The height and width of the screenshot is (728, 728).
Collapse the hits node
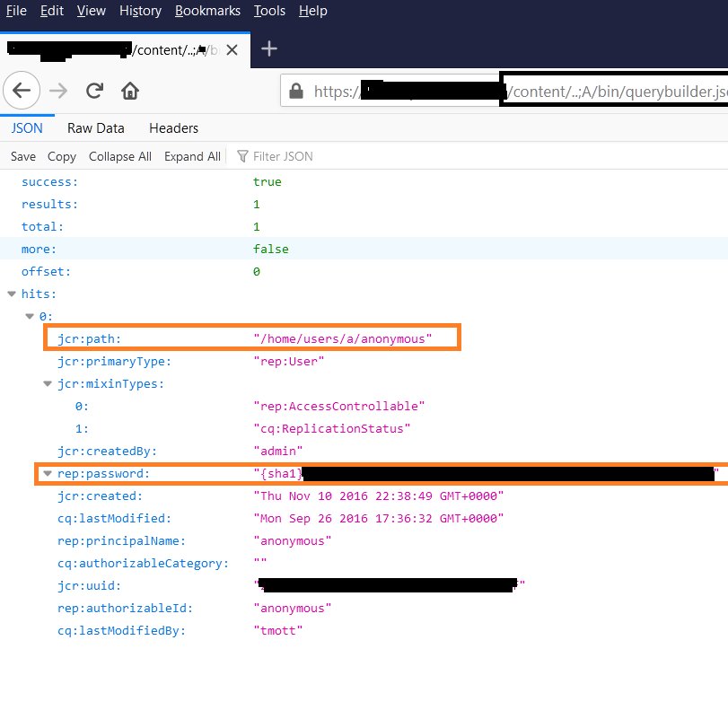click(x=12, y=294)
